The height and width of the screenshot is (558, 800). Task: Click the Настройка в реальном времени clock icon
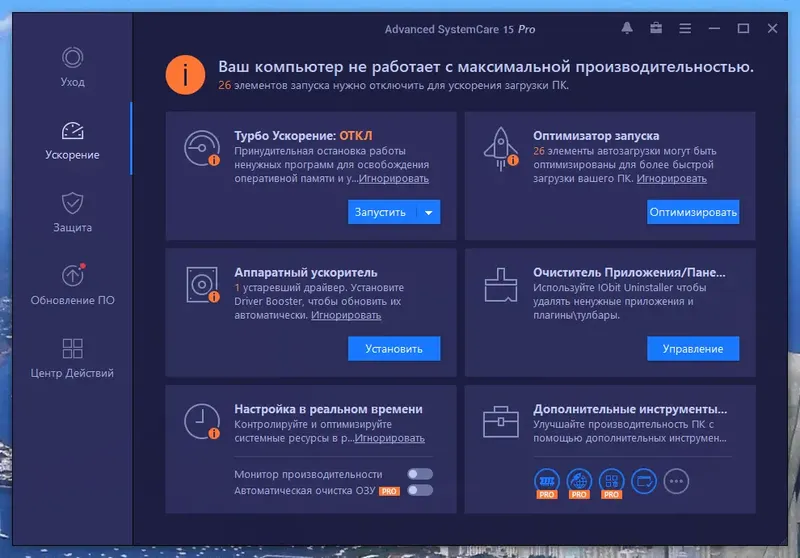click(x=202, y=421)
